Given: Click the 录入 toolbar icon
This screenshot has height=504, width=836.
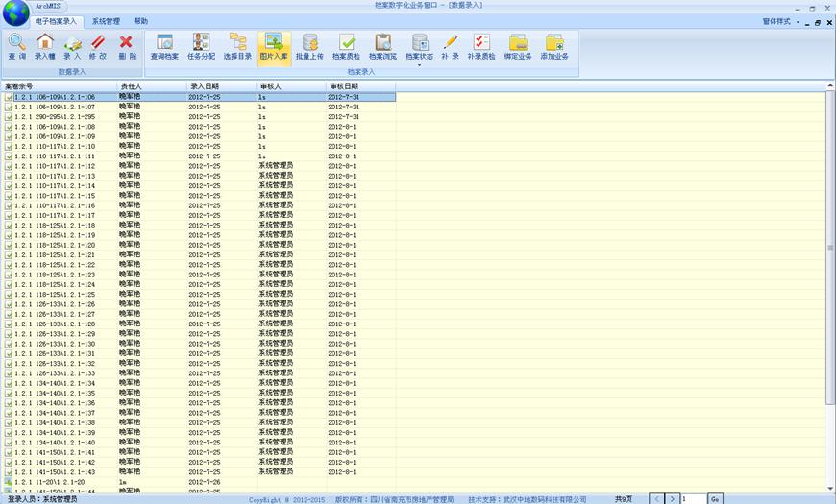Looking at the screenshot, I should coord(72,43).
